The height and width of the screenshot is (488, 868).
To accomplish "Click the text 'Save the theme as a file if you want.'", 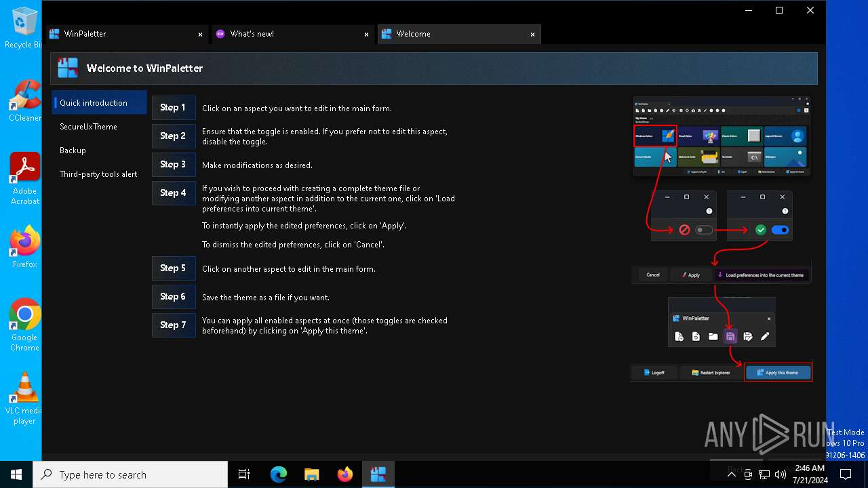I will point(266,298).
